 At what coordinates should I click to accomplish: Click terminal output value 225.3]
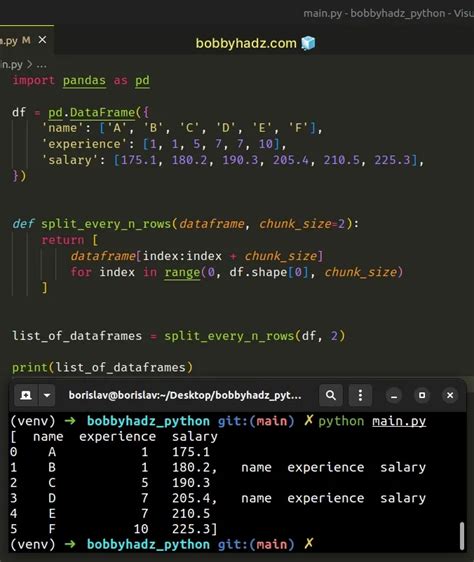coord(195,529)
